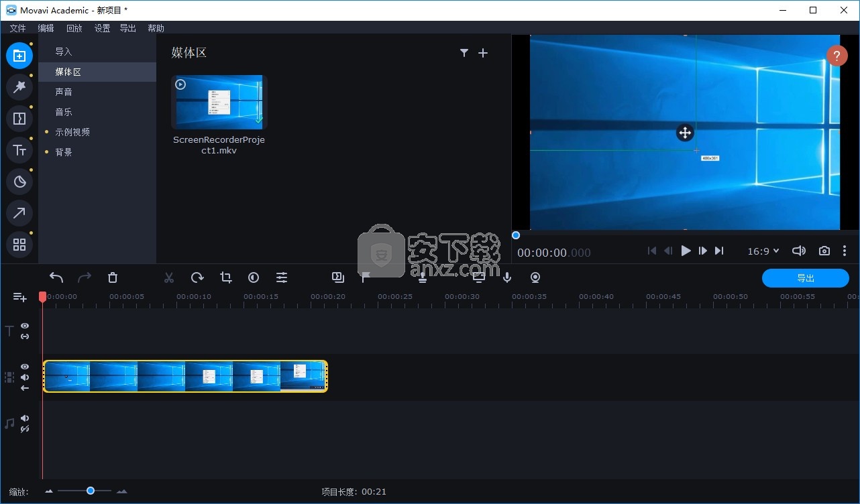Open Color adjustments tool
The height and width of the screenshot is (504, 860).
click(254, 277)
